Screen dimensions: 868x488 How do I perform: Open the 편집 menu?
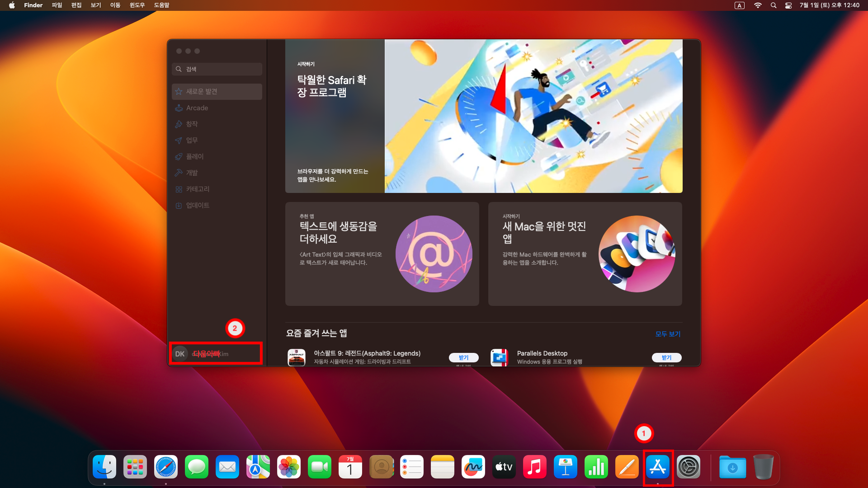point(76,5)
